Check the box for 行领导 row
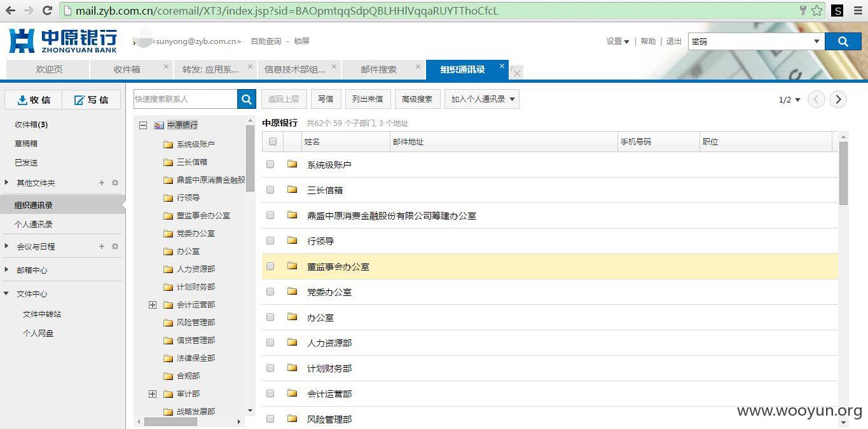 pyautogui.click(x=270, y=241)
